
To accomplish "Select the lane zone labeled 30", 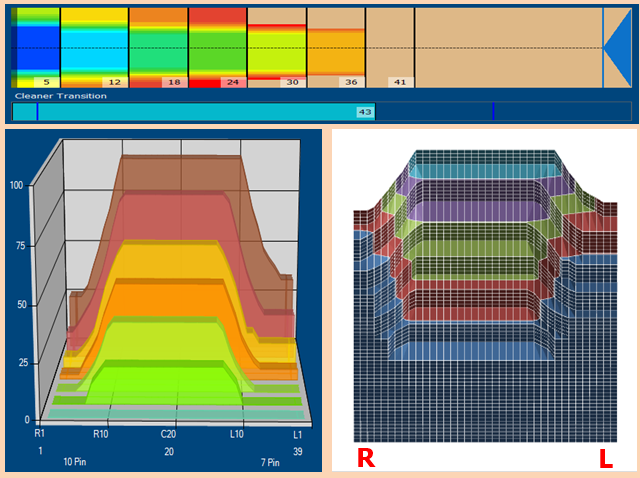I will coord(276,47).
